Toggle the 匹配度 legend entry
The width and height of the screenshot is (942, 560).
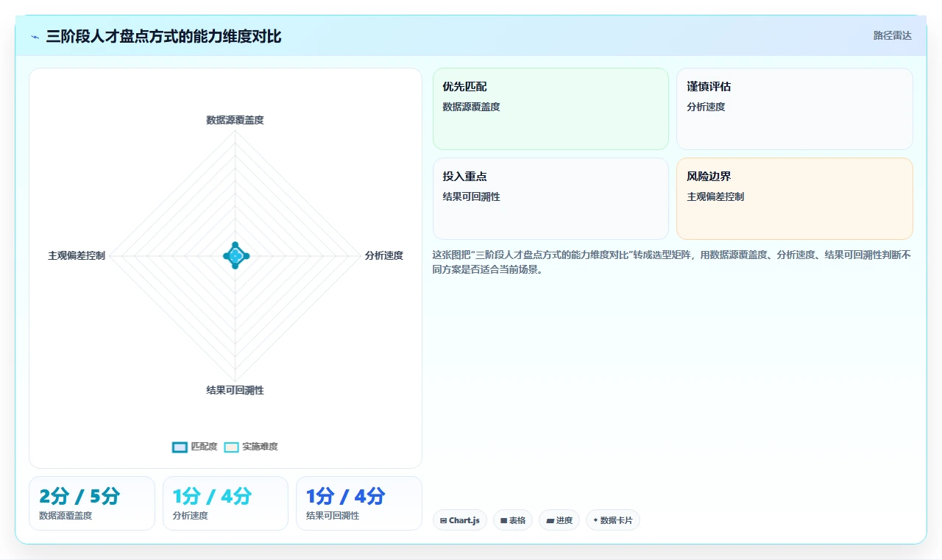tap(194, 447)
